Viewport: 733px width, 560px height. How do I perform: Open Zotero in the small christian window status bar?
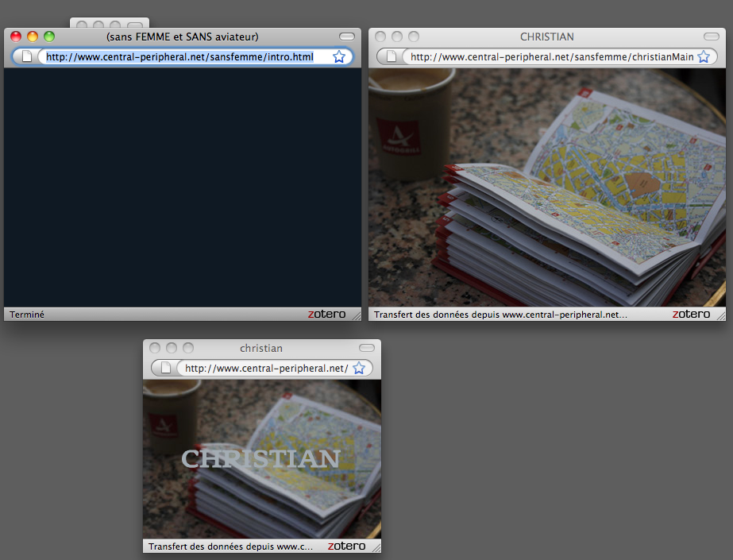(346, 546)
